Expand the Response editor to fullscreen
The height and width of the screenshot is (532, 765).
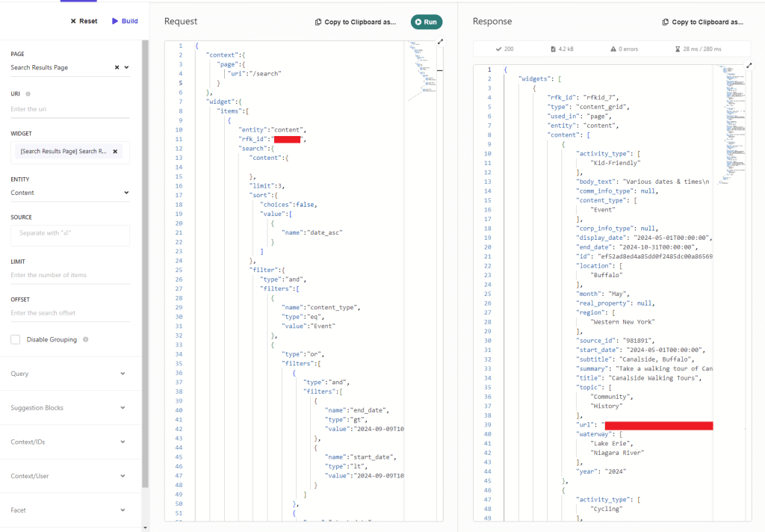(x=749, y=67)
